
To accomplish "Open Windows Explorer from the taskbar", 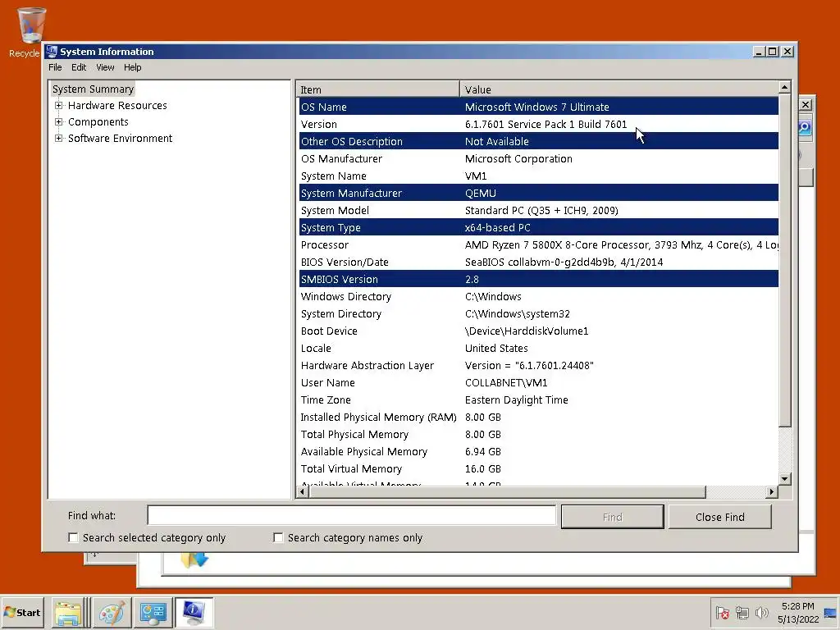I will pyautogui.click(x=68, y=613).
